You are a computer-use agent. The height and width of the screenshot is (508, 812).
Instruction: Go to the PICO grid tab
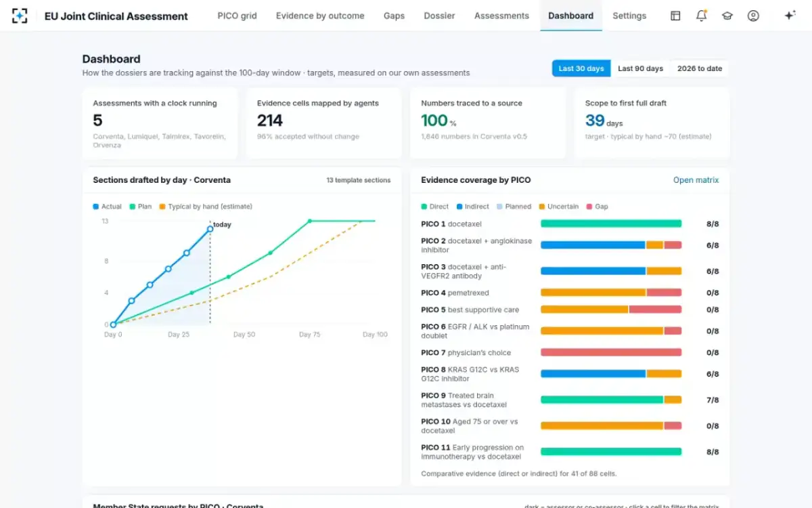237,16
